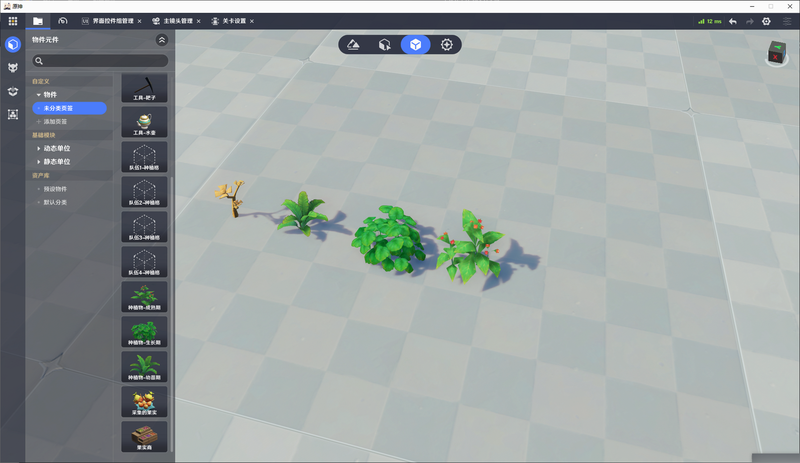The height and width of the screenshot is (463, 800).
Task: Open the editor settings gear
Action: click(766, 21)
